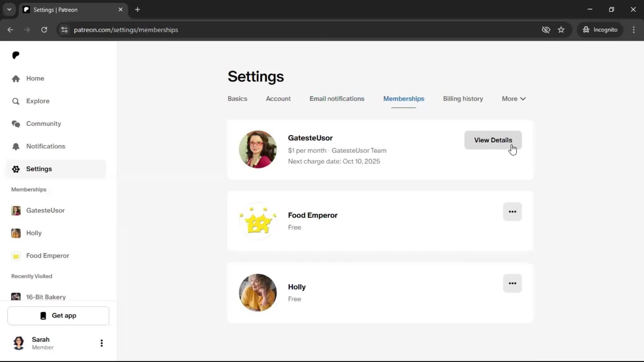Go to Community in the sidebar
This screenshot has height=362, width=644.
tap(56, 124)
